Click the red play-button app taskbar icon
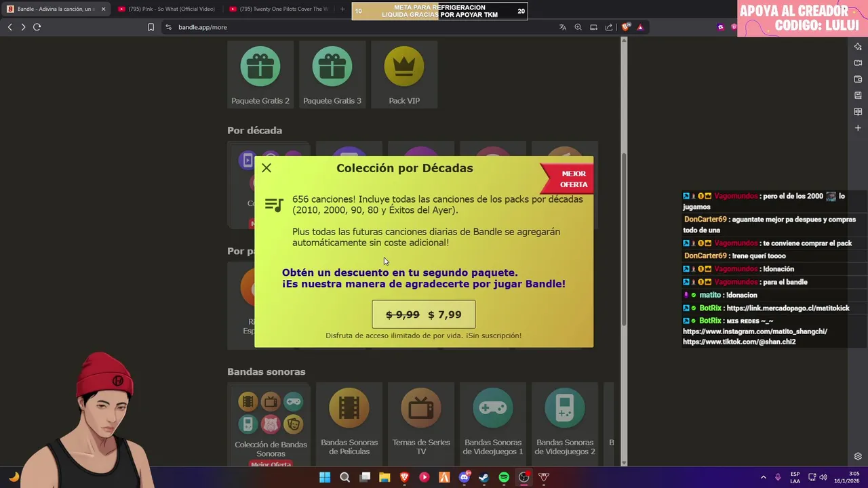This screenshot has width=868, height=488. (x=425, y=477)
